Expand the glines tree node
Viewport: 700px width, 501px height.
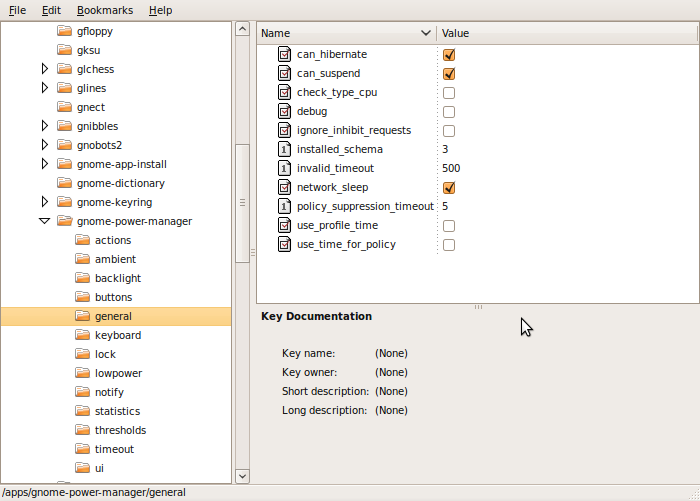[45, 88]
